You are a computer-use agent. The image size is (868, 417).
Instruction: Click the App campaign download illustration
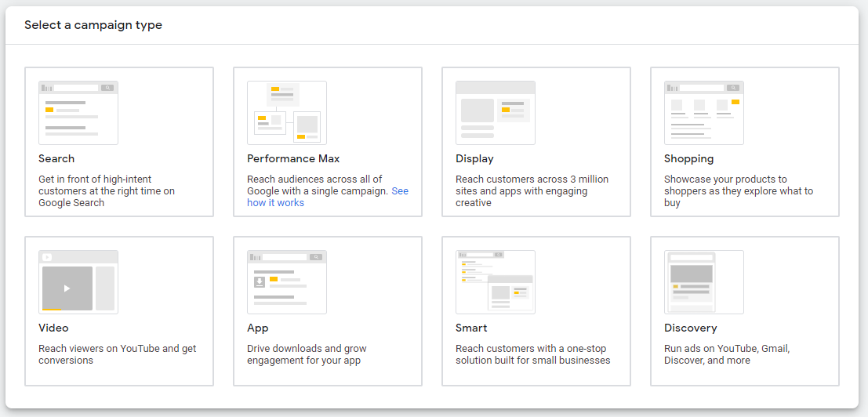click(260, 282)
